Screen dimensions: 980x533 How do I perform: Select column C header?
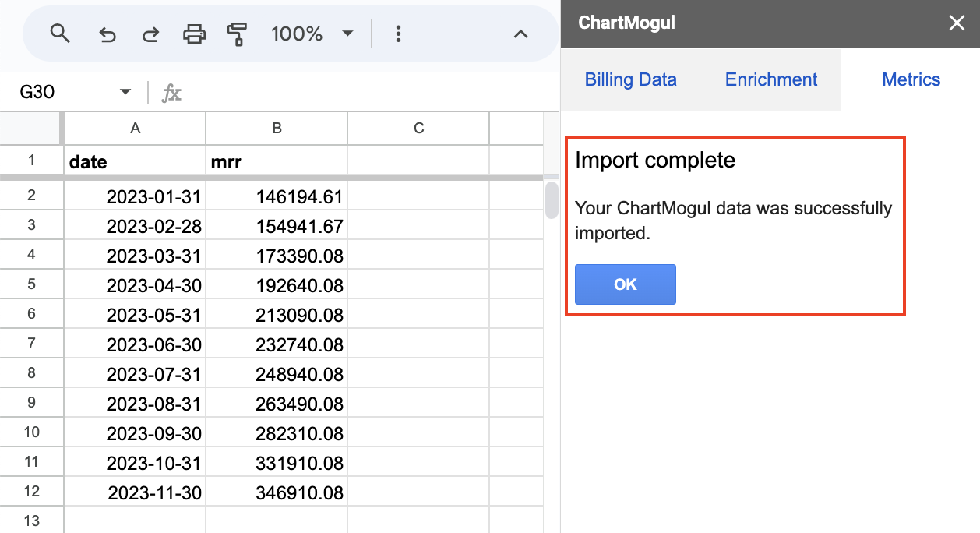click(418, 129)
